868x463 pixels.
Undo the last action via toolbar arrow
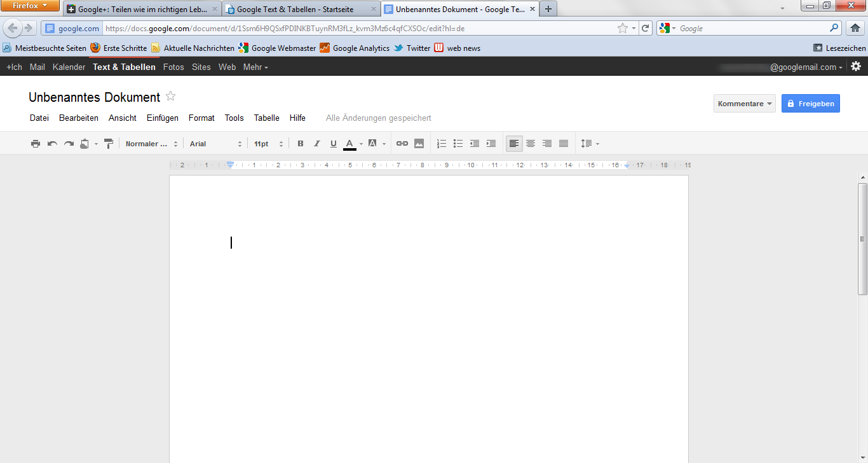point(52,144)
